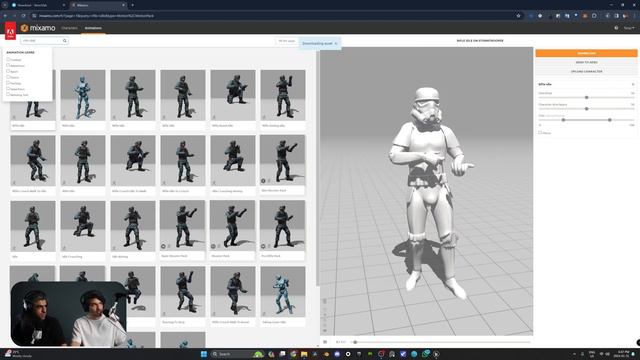Click the Trim slider right handle

(610, 120)
